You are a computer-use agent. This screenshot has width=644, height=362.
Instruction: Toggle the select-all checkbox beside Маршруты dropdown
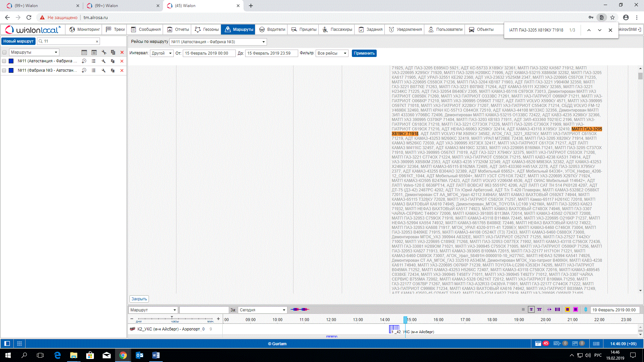[4, 52]
